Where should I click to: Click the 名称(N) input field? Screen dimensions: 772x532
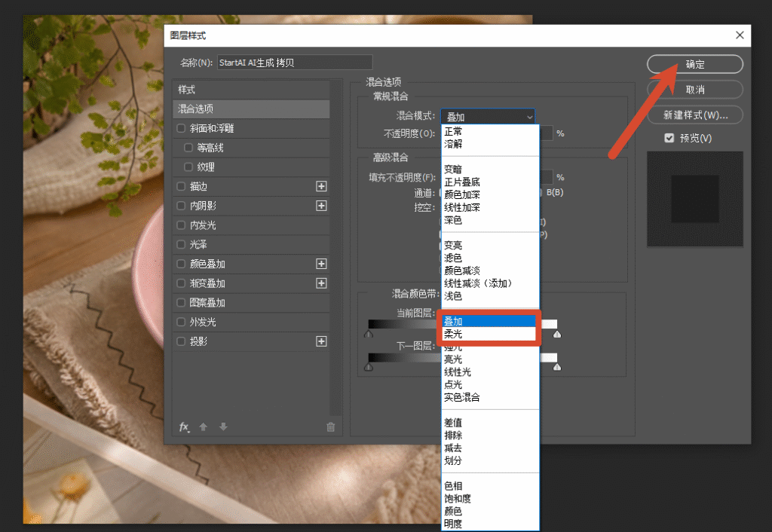[295, 63]
